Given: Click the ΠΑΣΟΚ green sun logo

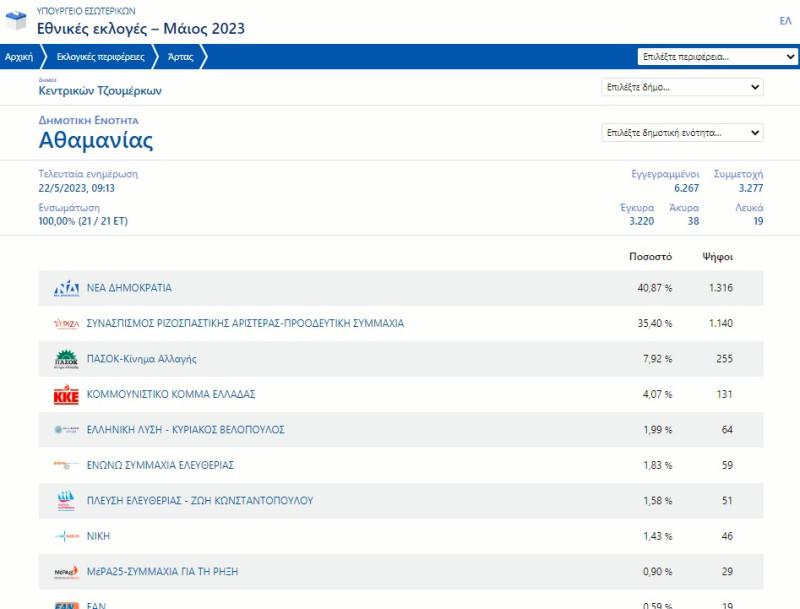Looking at the screenshot, I should click(66, 359).
